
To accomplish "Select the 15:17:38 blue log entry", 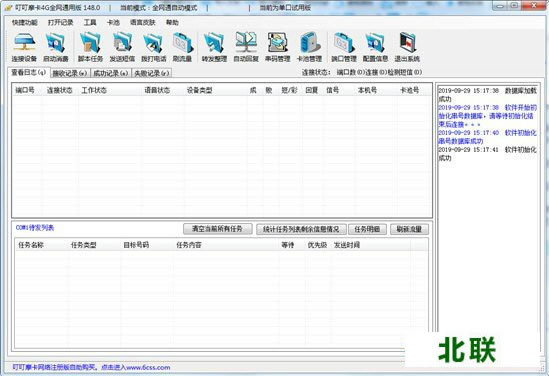I will point(487,116).
